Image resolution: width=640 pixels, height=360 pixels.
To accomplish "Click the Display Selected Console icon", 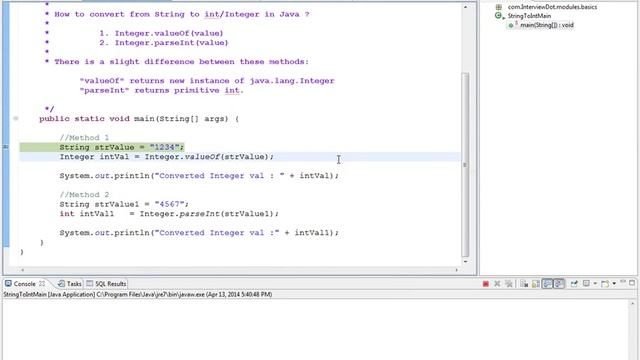I will (587, 284).
